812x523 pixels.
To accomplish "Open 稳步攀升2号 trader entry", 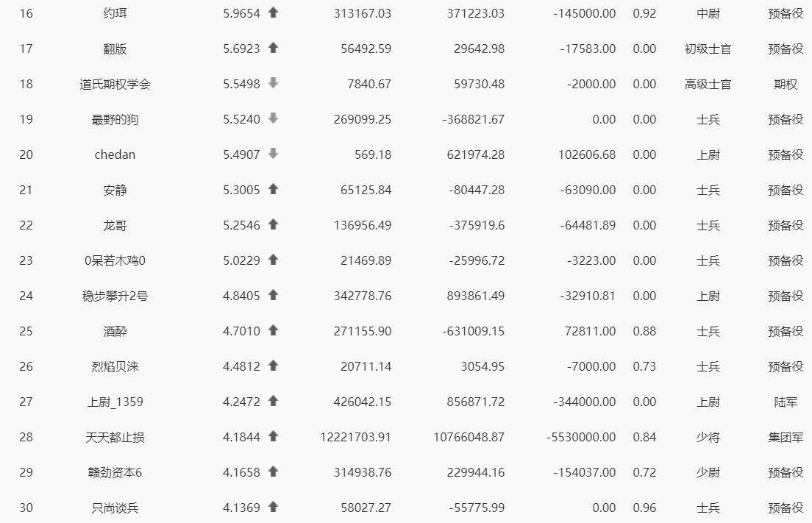I will 115,296.
